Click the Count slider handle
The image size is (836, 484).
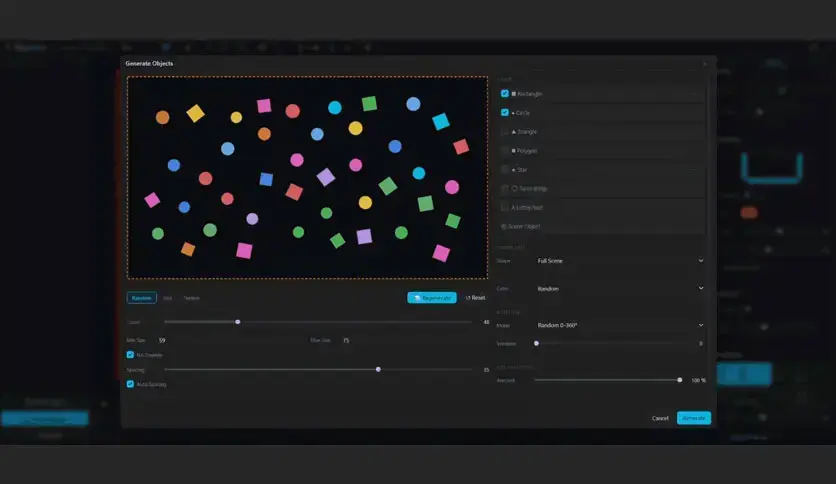(x=238, y=322)
